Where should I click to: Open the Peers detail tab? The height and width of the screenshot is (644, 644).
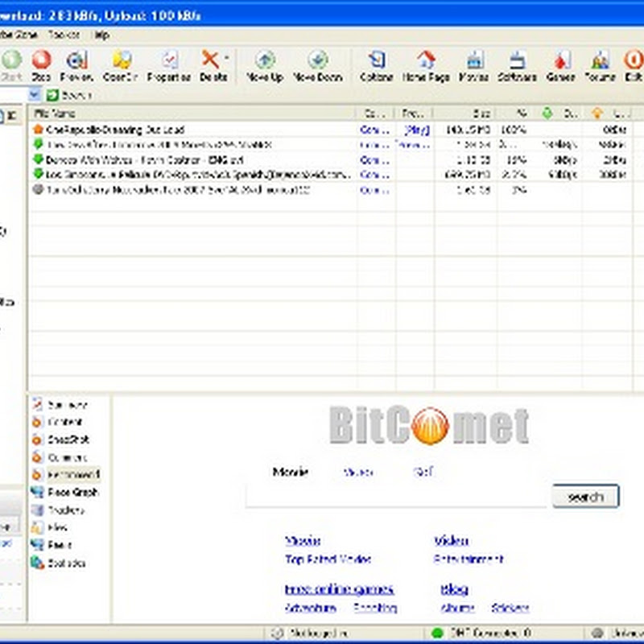click(x=60, y=545)
